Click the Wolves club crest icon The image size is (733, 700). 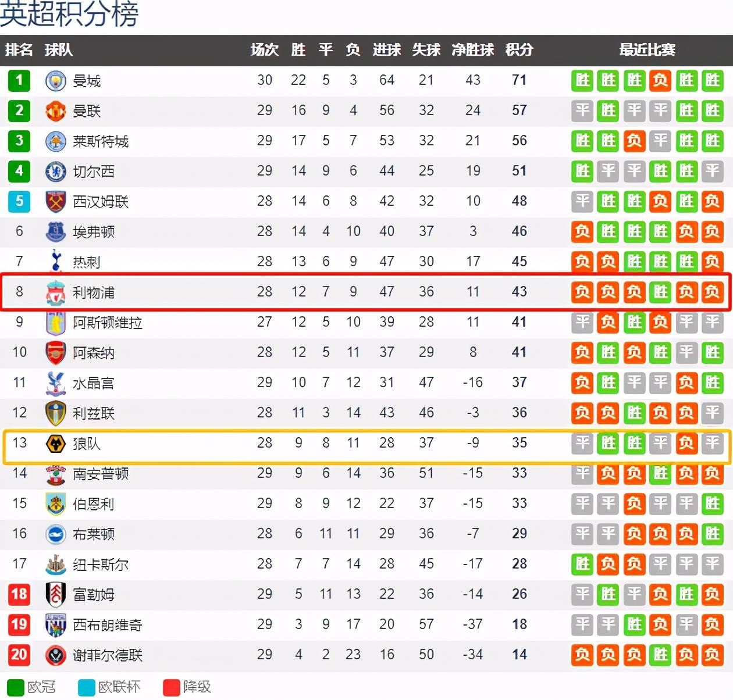pyautogui.click(x=56, y=444)
